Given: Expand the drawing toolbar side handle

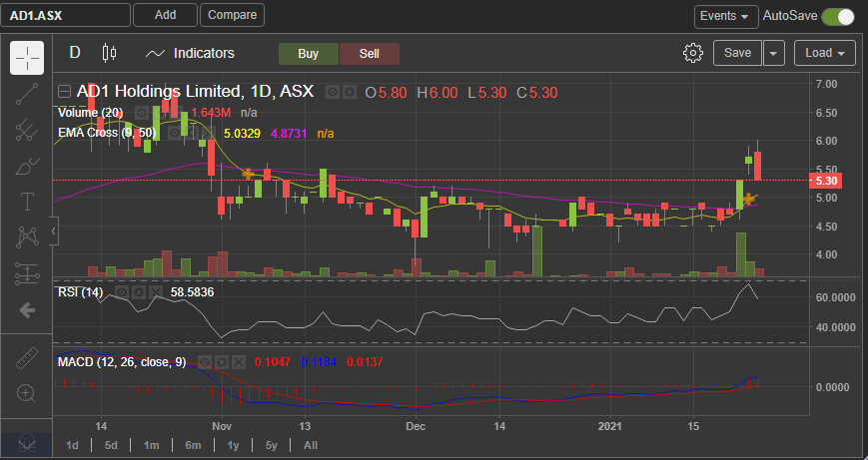Looking at the screenshot, I should 53,231.
